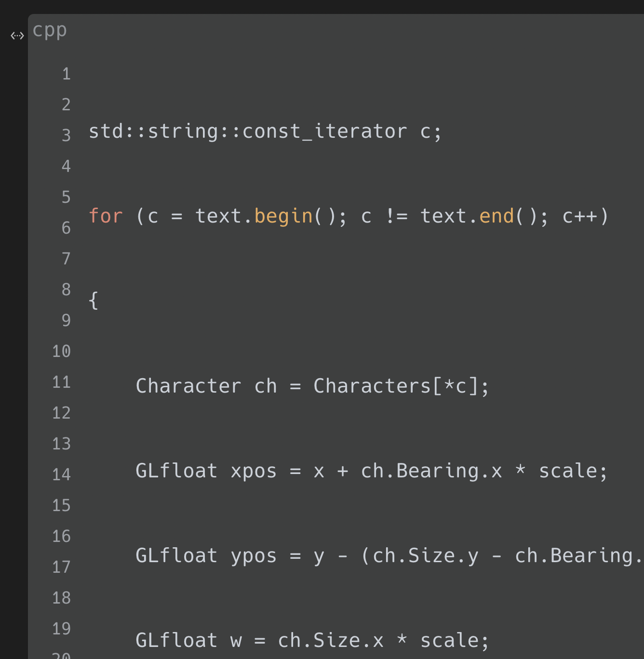
Task: Select line number 3 in the gutter
Action: [66, 135]
